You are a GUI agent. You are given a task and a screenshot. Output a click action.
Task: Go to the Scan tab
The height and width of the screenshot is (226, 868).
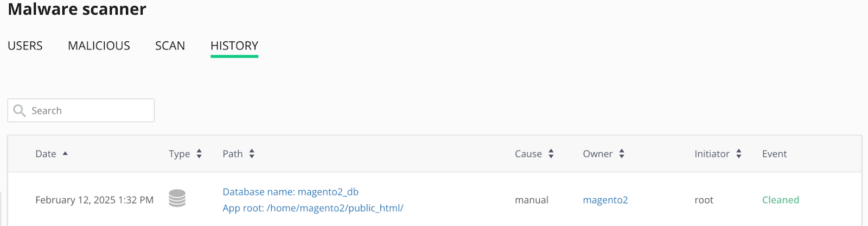(170, 46)
